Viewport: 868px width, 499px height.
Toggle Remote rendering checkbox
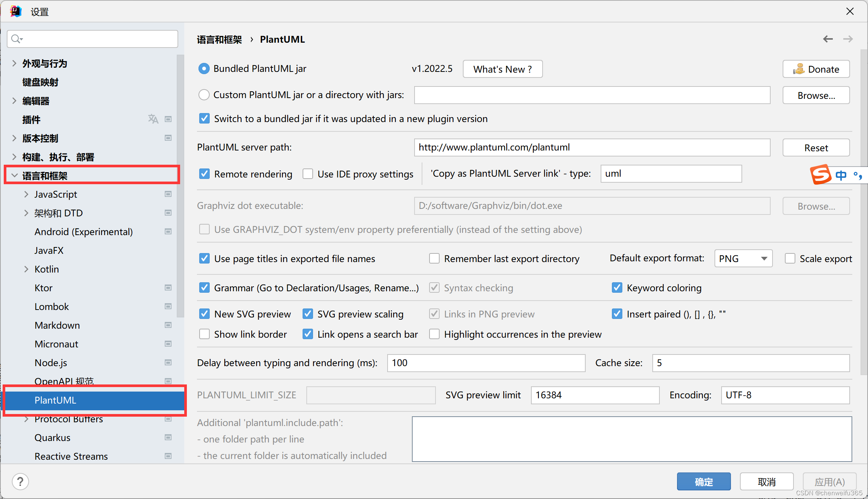point(205,173)
